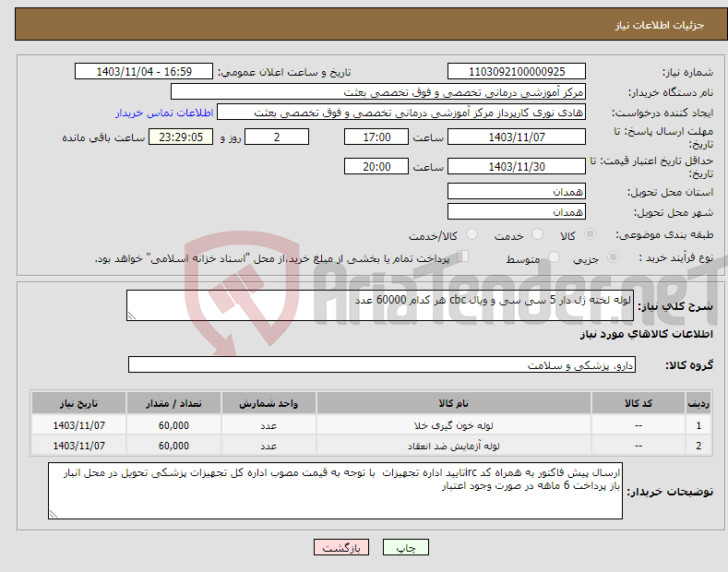Viewport: 728px width, 572px height.
Task: Click the remaining time field 23:29:05
Action: pos(181,137)
